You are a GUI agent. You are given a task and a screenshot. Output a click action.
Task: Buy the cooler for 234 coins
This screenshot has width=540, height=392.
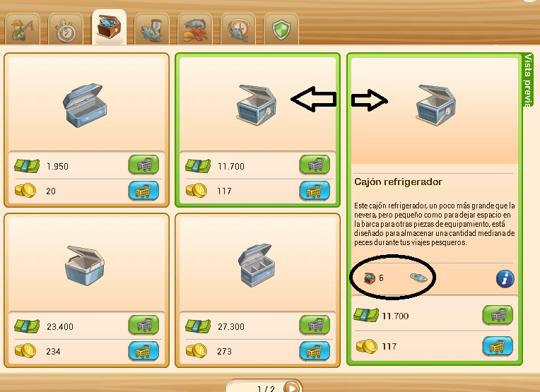pyautogui.click(x=143, y=351)
